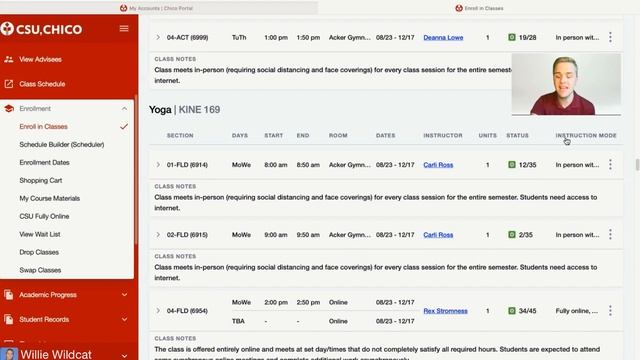Go to Enrollment Dates
The image size is (640, 360).
(x=44, y=162)
